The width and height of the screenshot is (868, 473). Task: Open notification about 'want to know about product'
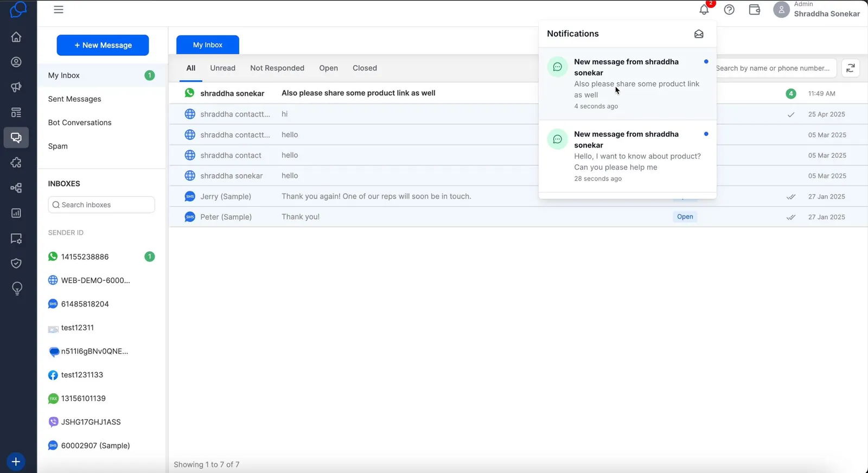pos(628,156)
